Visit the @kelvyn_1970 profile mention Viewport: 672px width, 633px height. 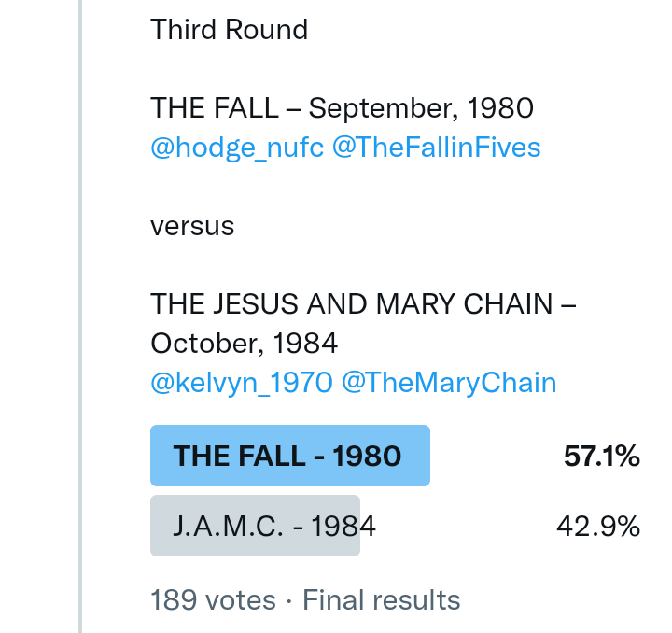241,382
